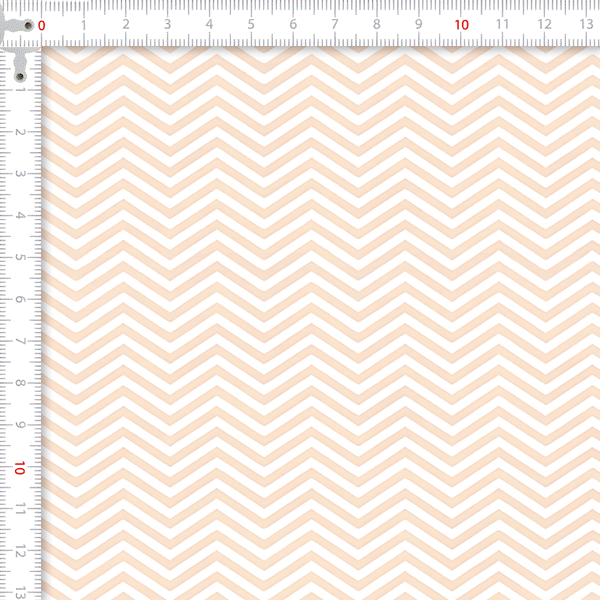The image size is (600, 600).
Task: Click the number 9 on the top ruler
Action: (419, 24)
